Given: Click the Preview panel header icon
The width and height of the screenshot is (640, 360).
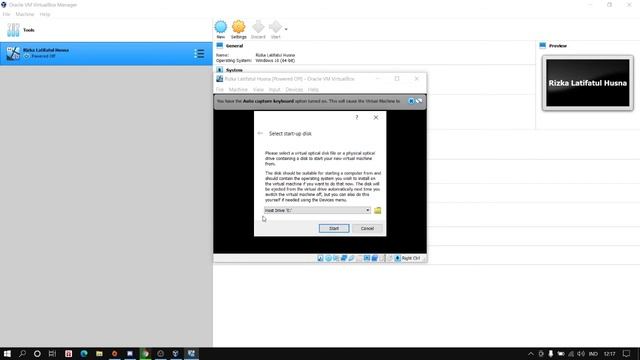Looking at the screenshot, I should click(542, 46).
